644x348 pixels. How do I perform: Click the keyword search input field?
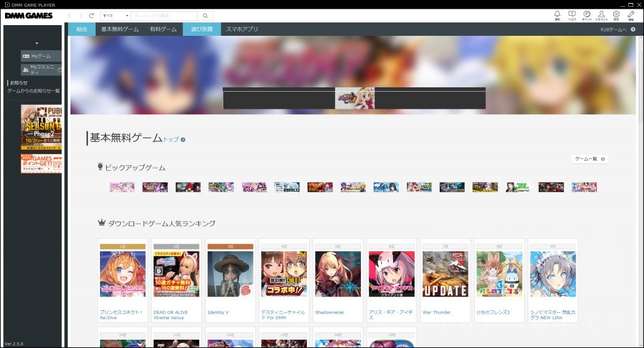tap(164, 16)
